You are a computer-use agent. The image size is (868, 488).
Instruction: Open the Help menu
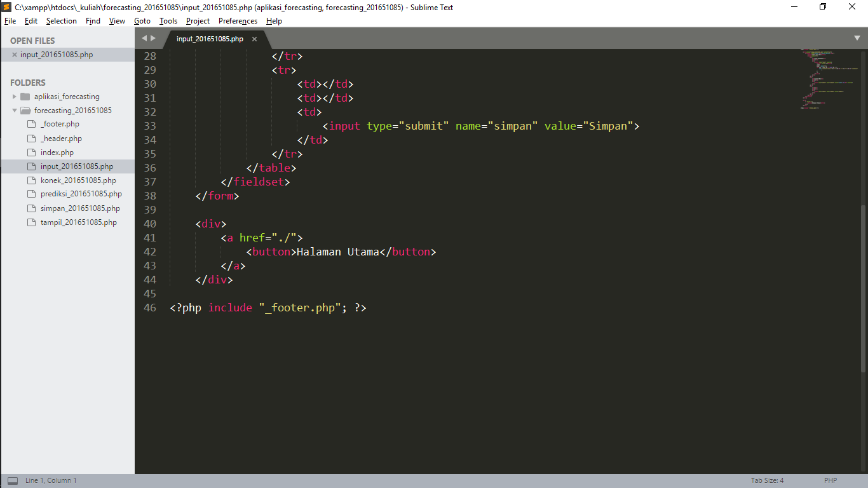274,21
